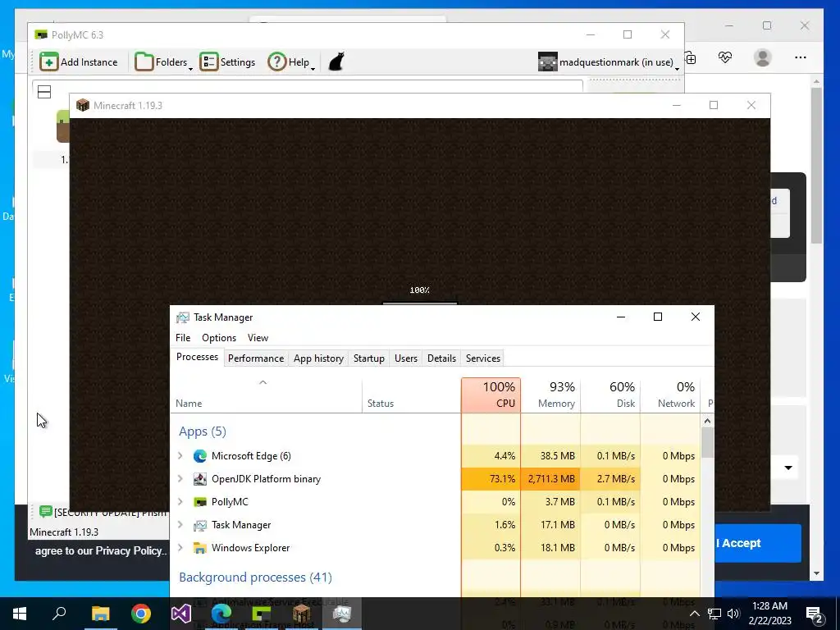840x630 pixels.
Task: Open Google Chrome from taskbar
Action: pyautogui.click(x=141, y=614)
